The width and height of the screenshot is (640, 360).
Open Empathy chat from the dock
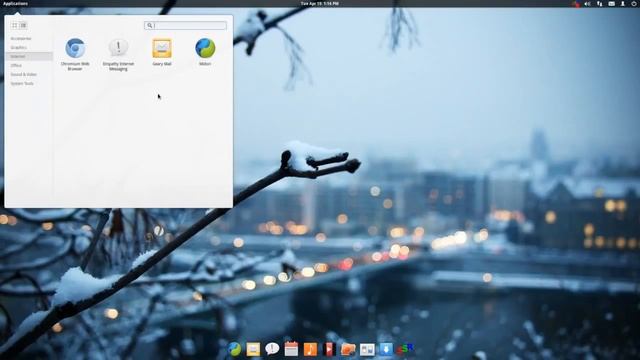tap(272, 349)
